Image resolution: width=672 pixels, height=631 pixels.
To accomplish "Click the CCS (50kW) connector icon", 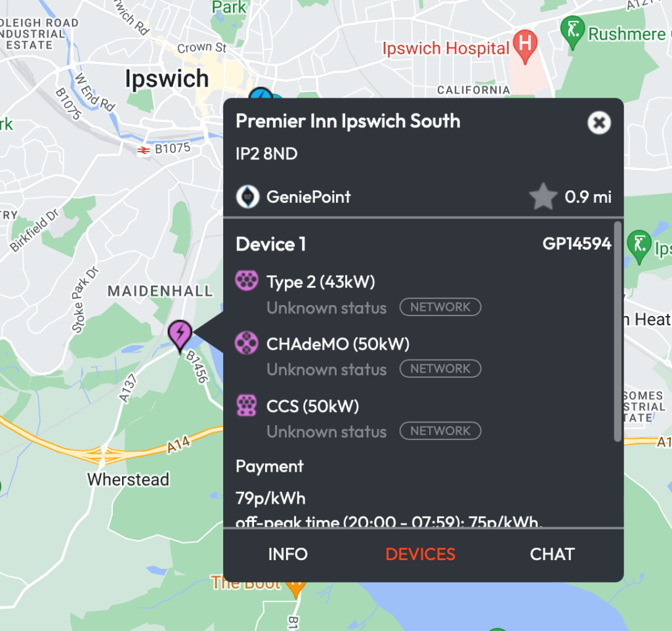I will (247, 405).
